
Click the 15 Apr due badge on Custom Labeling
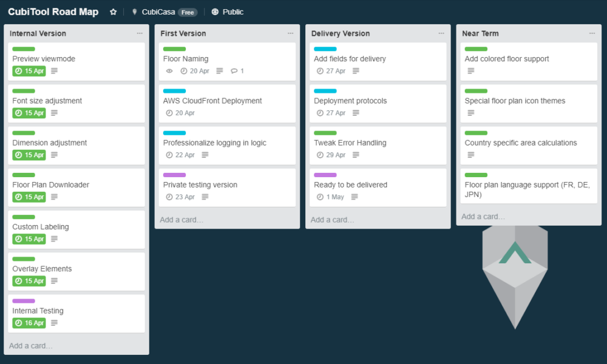29,239
